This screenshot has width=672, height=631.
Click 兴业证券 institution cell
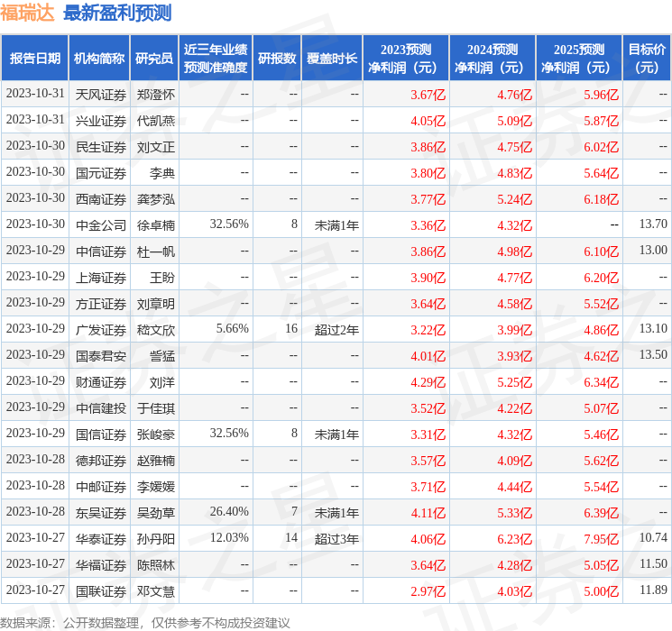pyautogui.click(x=101, y=121)
